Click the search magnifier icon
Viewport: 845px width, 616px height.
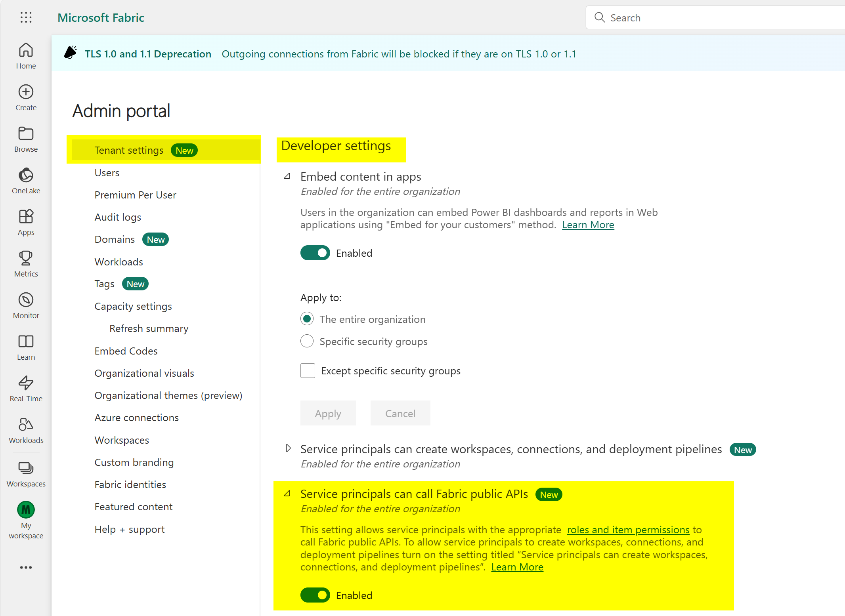click(x=600, y=17)
